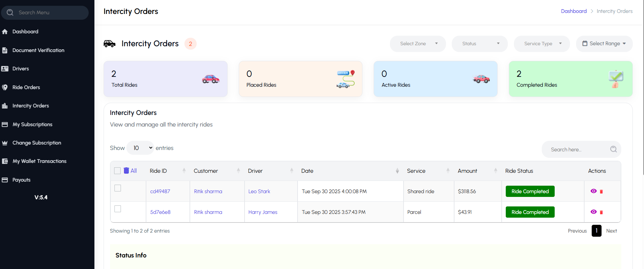Expand the Service Type filter dropdown
The width and height of the screenshot is (644, 269).
coord(542,44)
